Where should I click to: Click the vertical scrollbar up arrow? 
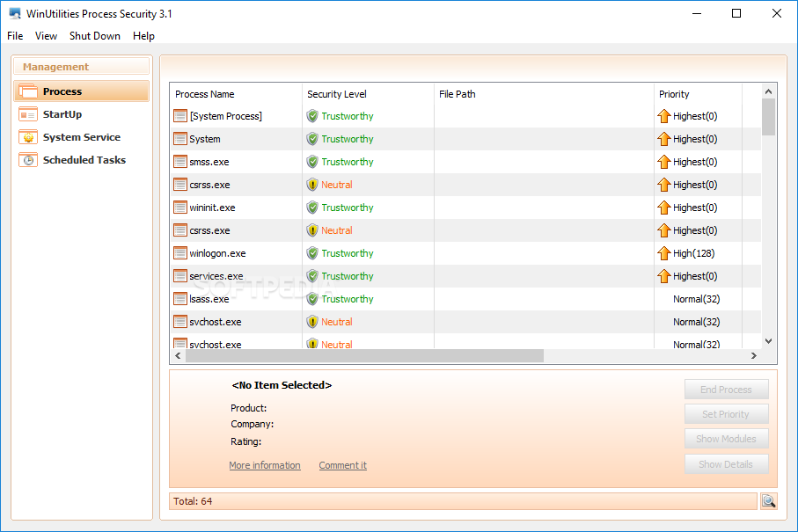coord(768,91)
